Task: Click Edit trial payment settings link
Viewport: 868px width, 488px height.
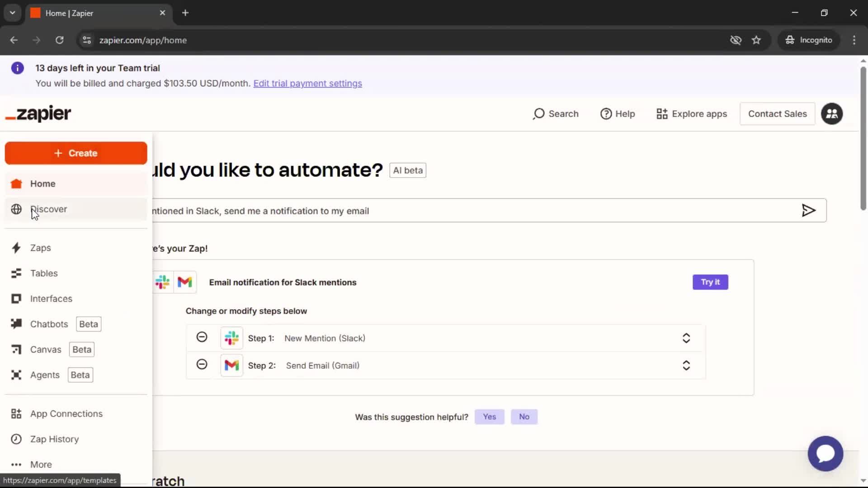Action: [307, 84]
